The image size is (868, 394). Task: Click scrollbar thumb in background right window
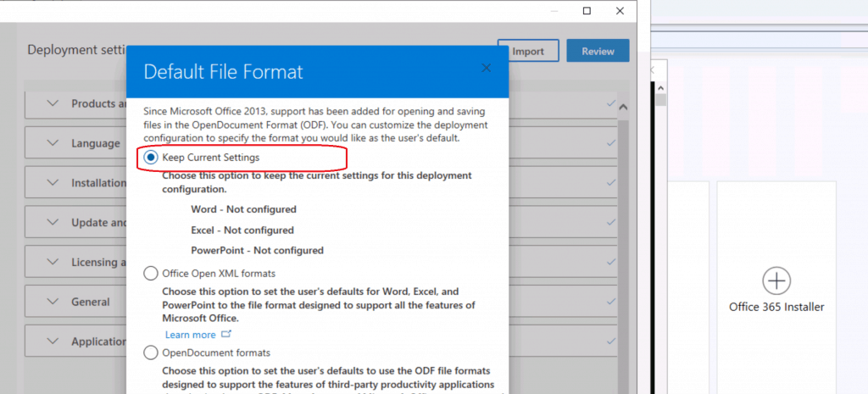(x=660, y=100)
